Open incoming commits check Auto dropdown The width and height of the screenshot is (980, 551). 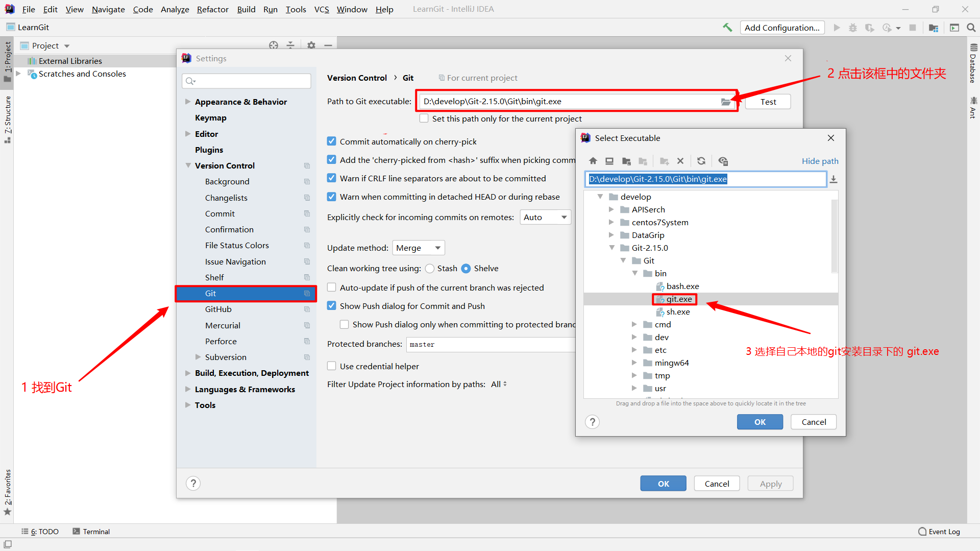click(x=546, y=218)
